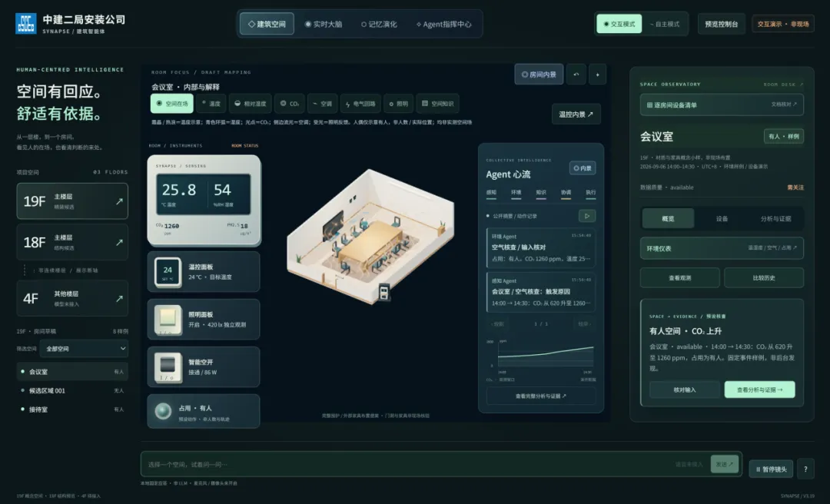Toggle 空调 layer chip
Viewport: 830px width, 504px height.
(322, 104)
